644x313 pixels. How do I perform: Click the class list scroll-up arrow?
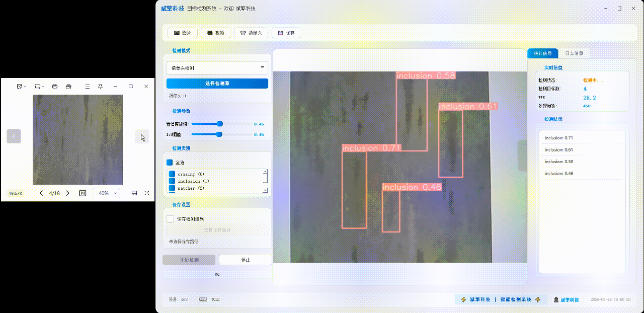click(265, 172)
